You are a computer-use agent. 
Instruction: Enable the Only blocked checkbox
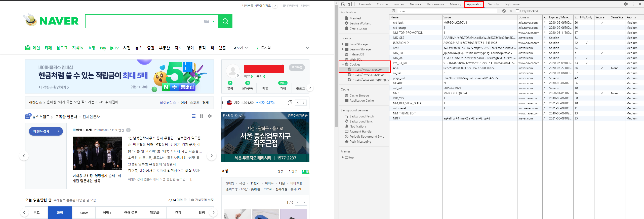click(517, 11)
